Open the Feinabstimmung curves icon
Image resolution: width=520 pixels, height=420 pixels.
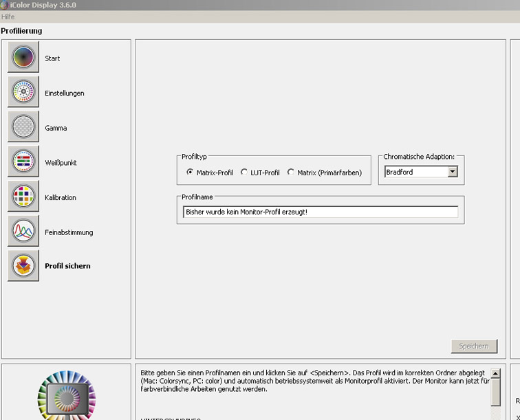[x=23, y=232]
